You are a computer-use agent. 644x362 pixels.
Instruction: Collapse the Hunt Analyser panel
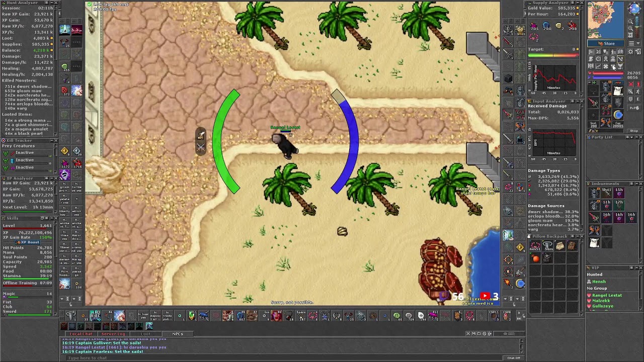(x=51, y=3)
